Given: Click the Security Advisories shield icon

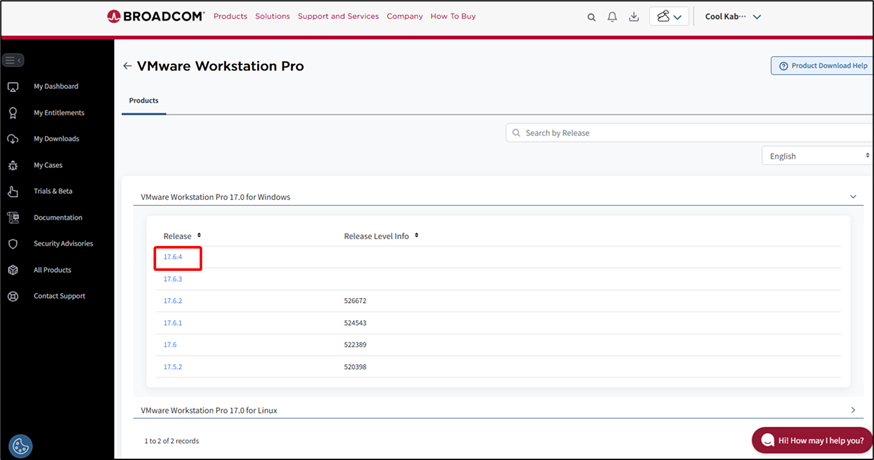Looking at the screenshot, I should click(x=13, y=244).
